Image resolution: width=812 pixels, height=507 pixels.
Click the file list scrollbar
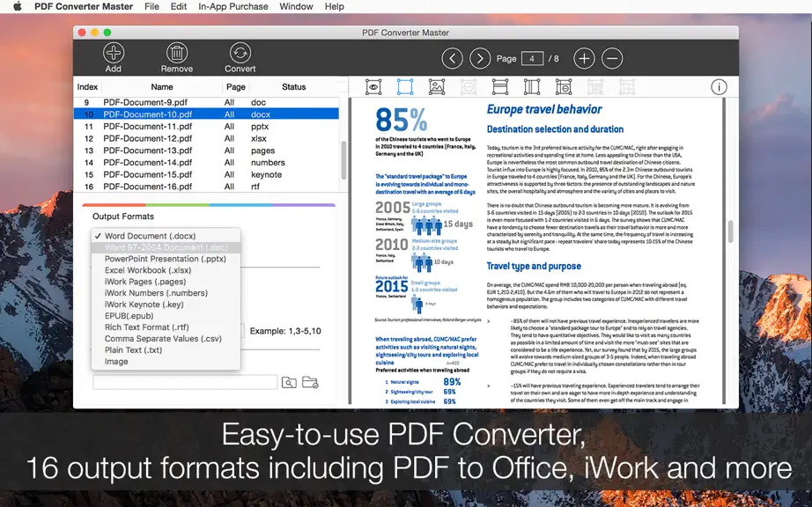click(343, 160)
